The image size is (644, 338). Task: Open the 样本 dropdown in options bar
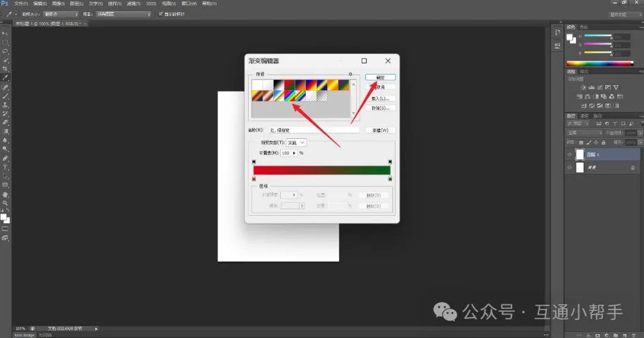pyautogui.click(x=124, y=14)
